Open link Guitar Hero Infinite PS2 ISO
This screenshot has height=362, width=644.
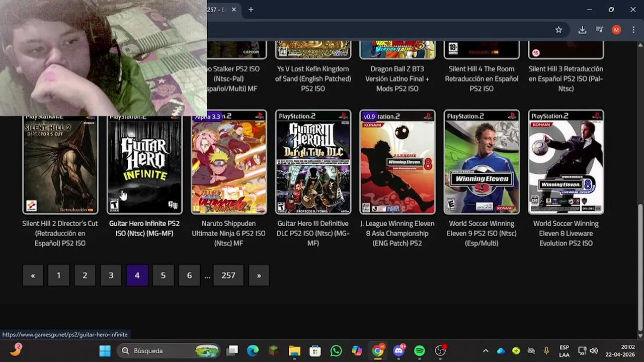point(144,228)
